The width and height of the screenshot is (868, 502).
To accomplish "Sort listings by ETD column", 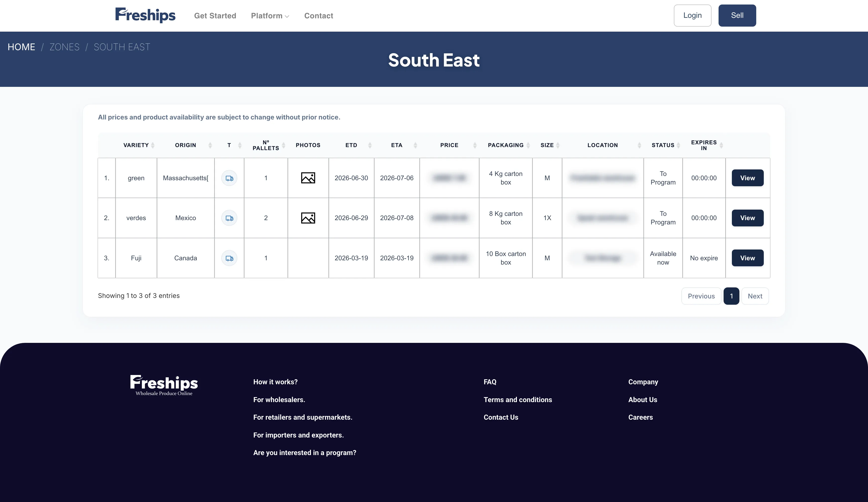I will [x=370, y=145].
